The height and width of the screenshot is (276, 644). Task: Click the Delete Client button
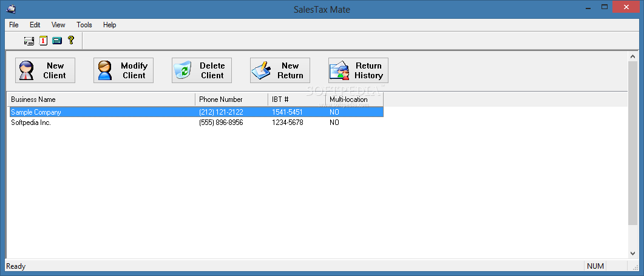pyautogui.click(x=202, y=70)
